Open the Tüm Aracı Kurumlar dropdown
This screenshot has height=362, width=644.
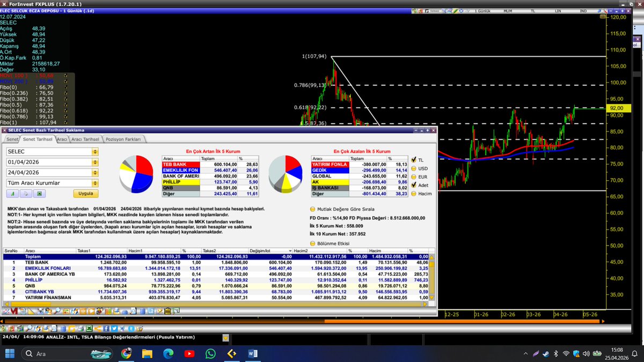(96, 183)
